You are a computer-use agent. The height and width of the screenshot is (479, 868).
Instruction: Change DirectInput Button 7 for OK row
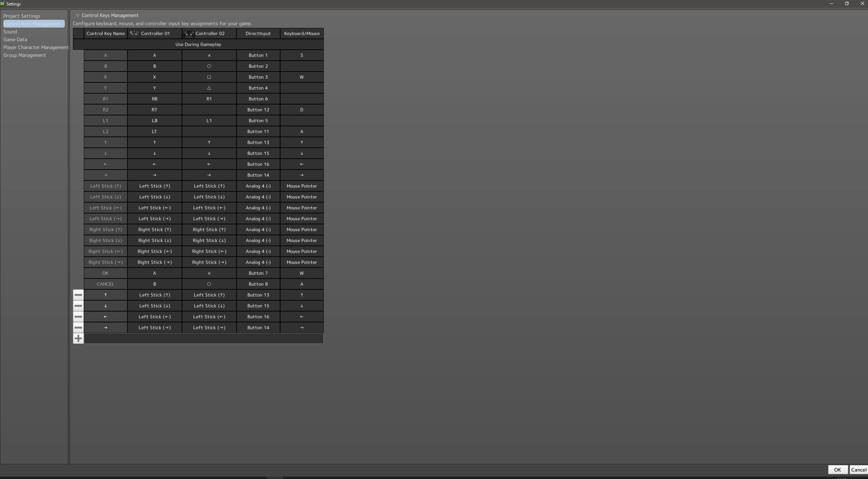coord(258,273)
